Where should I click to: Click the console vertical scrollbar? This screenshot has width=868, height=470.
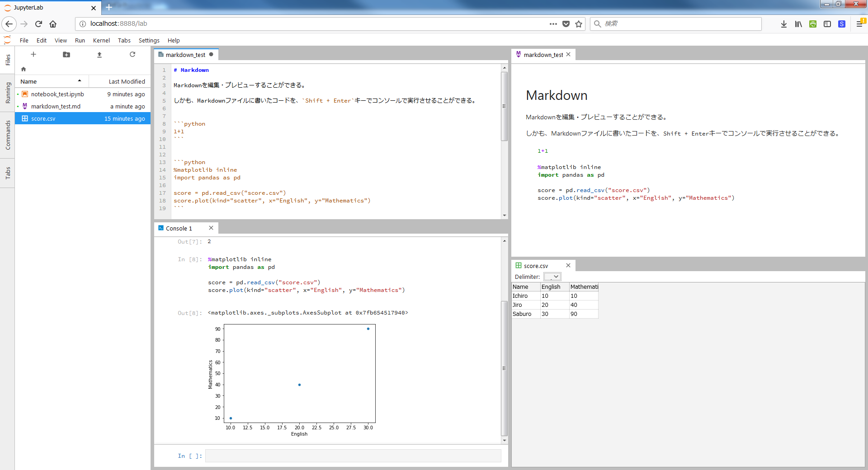[x=505, y=368]
